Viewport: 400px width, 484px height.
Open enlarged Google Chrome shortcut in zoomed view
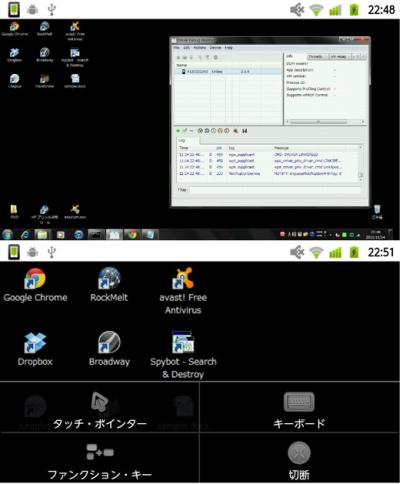pos(35,285)
